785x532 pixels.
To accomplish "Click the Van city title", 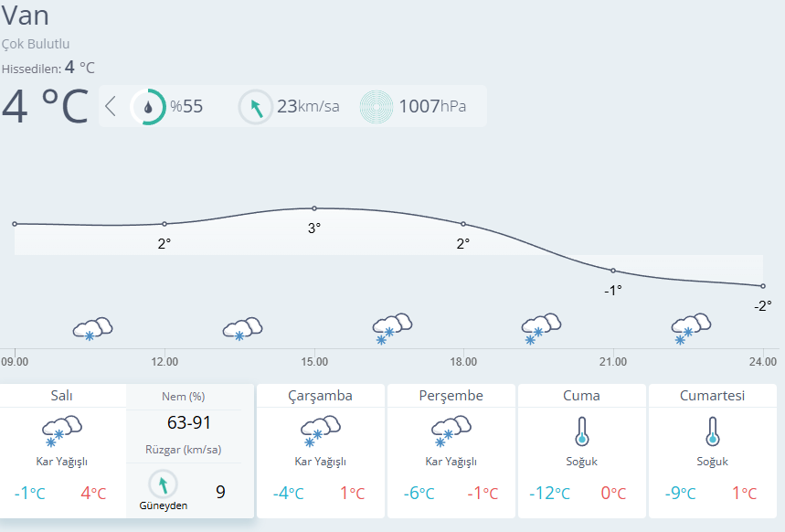I will 26,16.
